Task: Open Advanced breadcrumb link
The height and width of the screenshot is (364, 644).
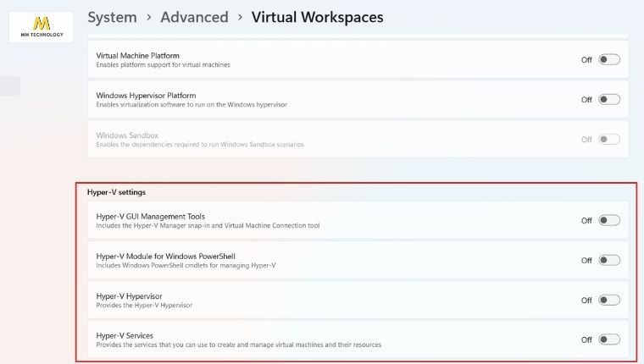Action: [x=194, y=17]
